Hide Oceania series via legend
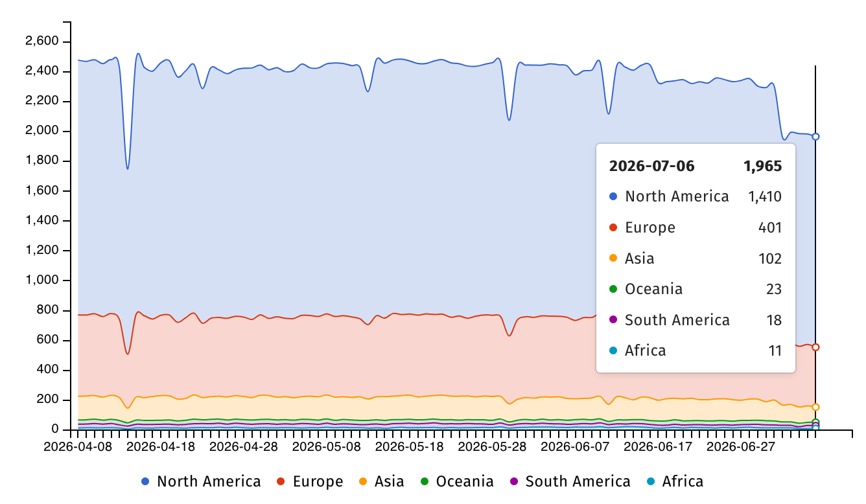This screenshot has width=866, height=504. tap(456, 481)
